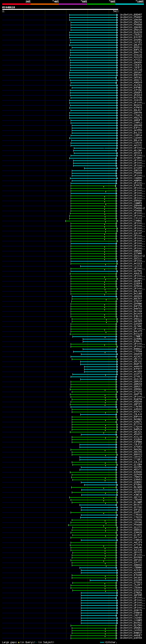Click the green alignment bar for UniRef100_B4PI54

point(94,306)
